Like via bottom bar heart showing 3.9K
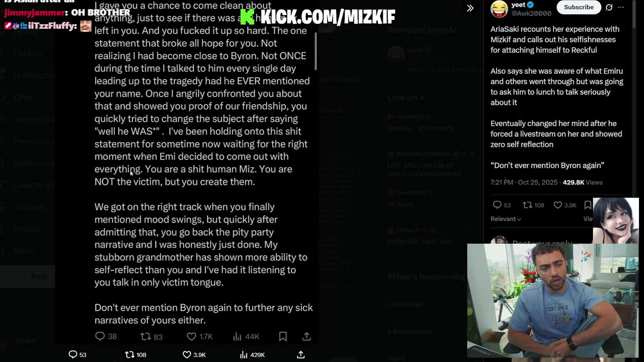Screen dimensions: 644x362 (187, 354)
